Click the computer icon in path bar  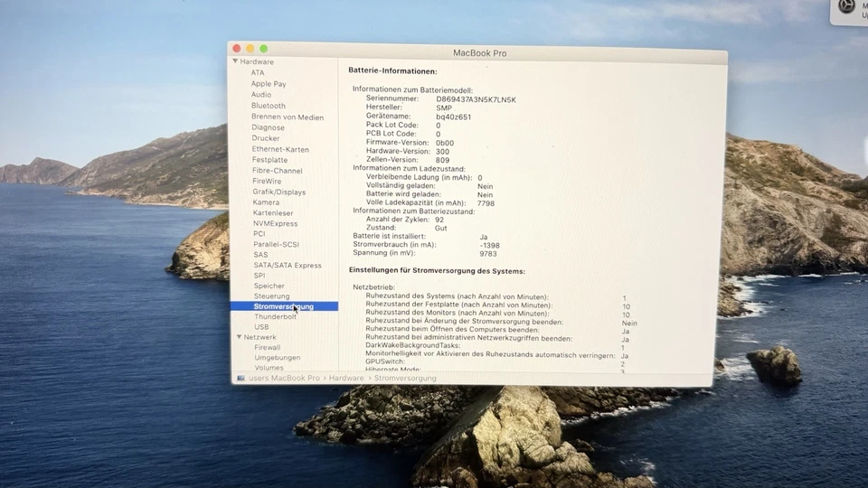coord(241,378)
